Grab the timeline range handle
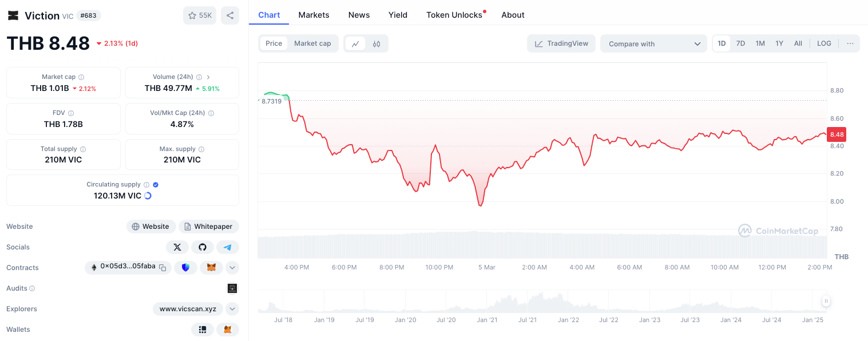 pos(826,301)
